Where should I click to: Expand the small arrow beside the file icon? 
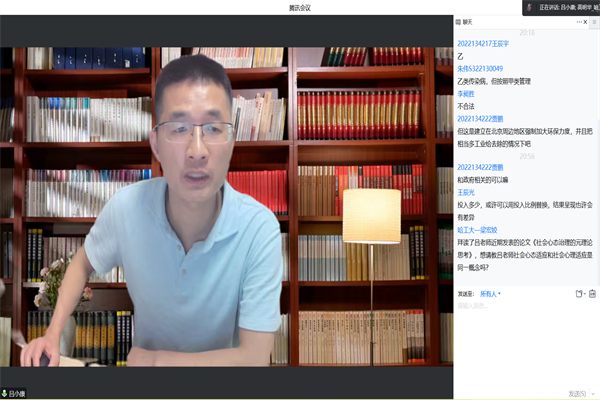(x=584, y=294)
